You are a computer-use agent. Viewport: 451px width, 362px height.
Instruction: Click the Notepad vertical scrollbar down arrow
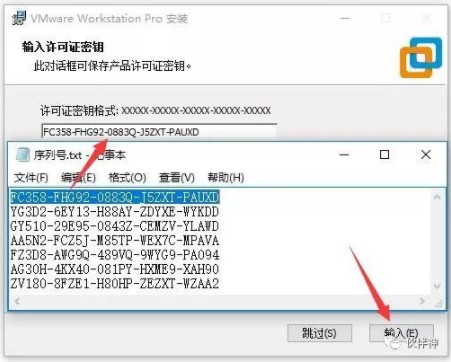437,286
